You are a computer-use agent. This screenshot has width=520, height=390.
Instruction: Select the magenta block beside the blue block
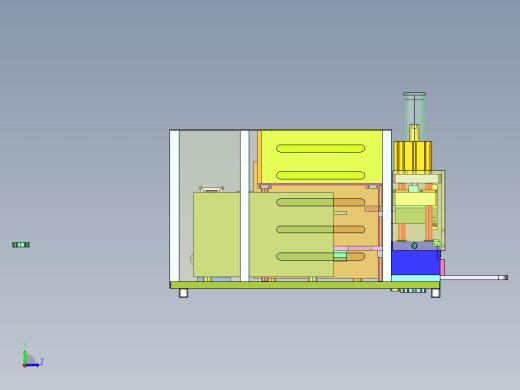[442, 267]
